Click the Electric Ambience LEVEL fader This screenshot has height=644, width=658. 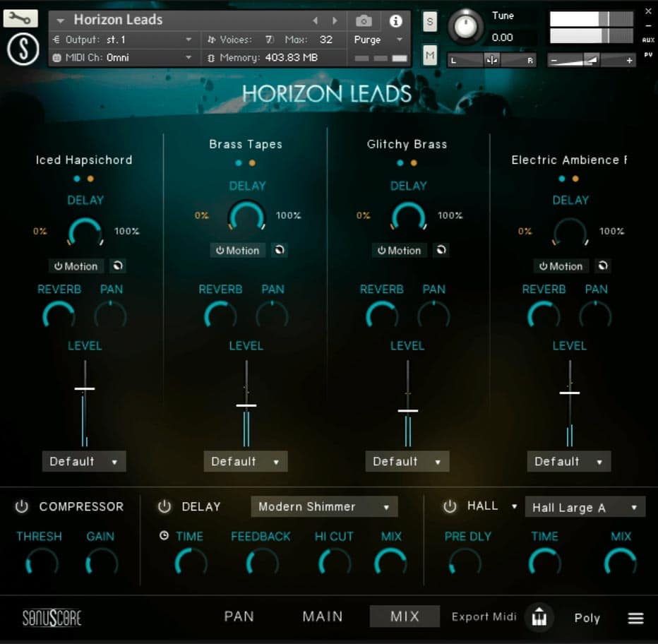570,392
